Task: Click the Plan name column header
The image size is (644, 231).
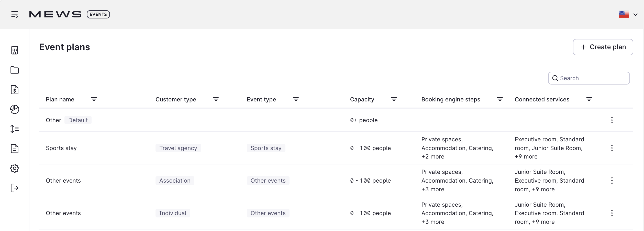Action: 60,99
